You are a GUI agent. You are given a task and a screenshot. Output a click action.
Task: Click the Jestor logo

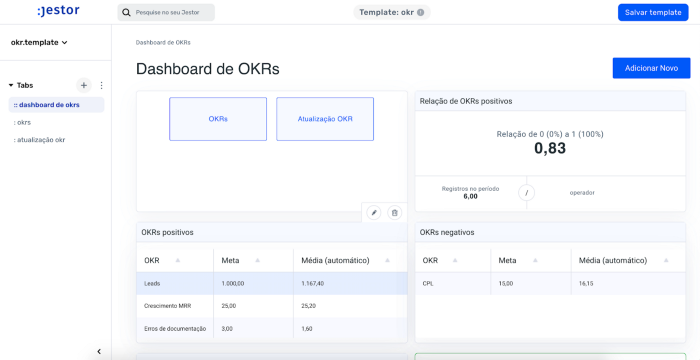[58, 11]
